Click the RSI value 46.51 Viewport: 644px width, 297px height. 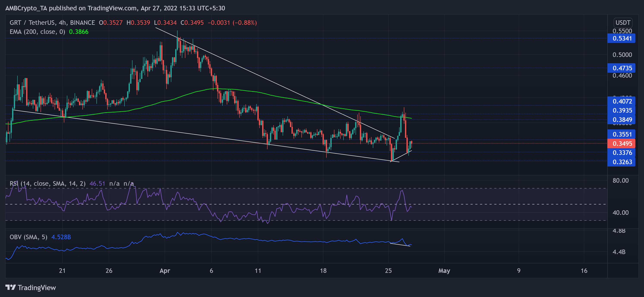[x=97, y=184]
